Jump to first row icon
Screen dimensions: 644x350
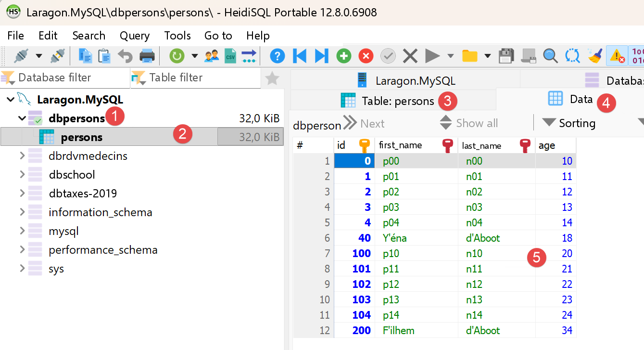(x=300, y=56)
